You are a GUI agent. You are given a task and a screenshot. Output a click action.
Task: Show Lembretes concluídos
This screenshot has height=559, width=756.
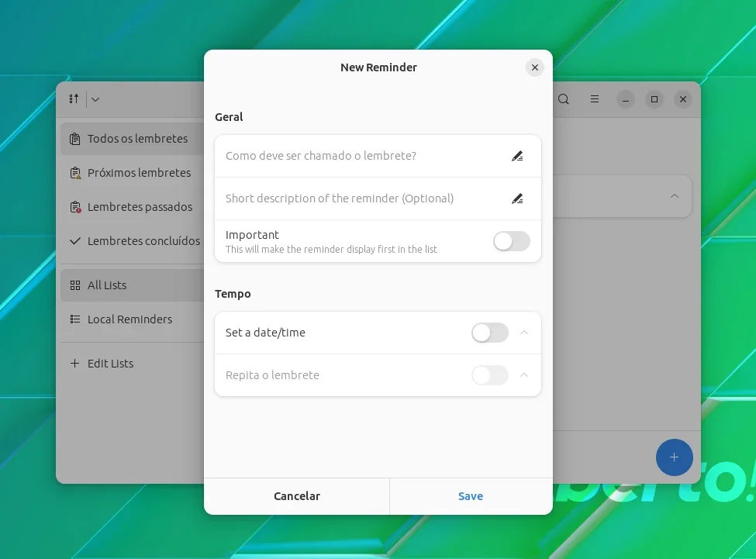(132, 241)
